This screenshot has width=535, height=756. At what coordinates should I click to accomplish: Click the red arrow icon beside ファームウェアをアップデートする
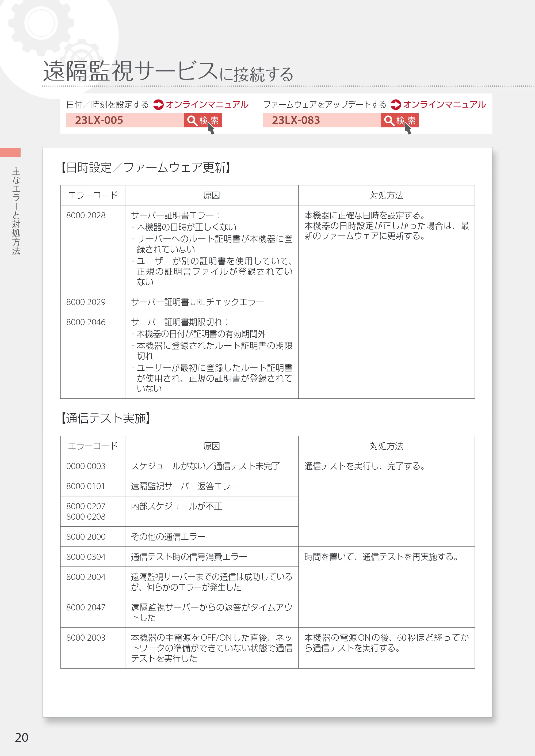coord(396,104)
